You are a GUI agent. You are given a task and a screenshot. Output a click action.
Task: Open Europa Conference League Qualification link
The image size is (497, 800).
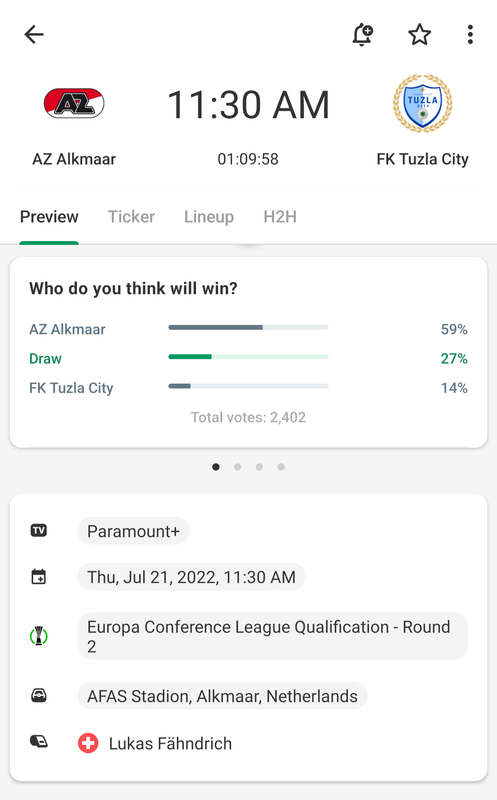point(272,636)
